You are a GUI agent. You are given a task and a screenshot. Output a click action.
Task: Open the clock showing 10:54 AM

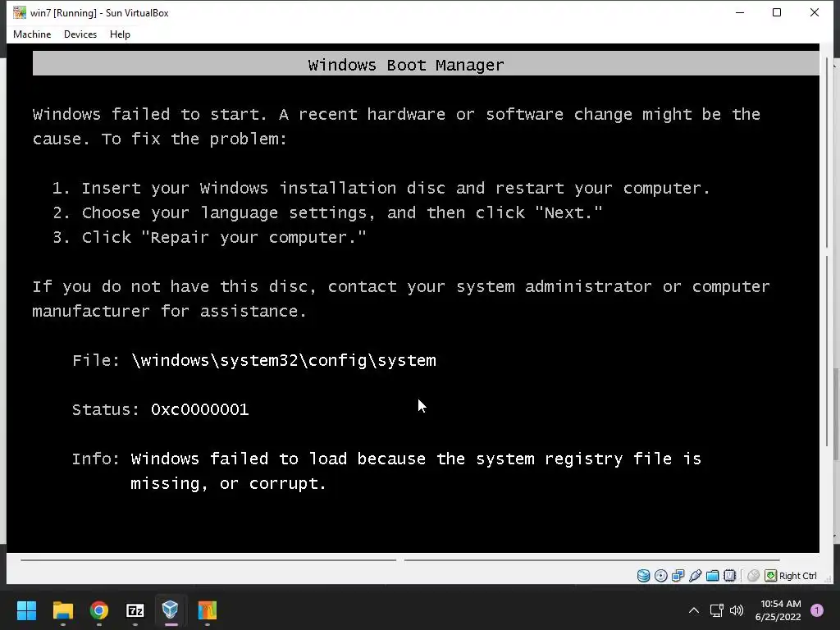coord(778,610)
